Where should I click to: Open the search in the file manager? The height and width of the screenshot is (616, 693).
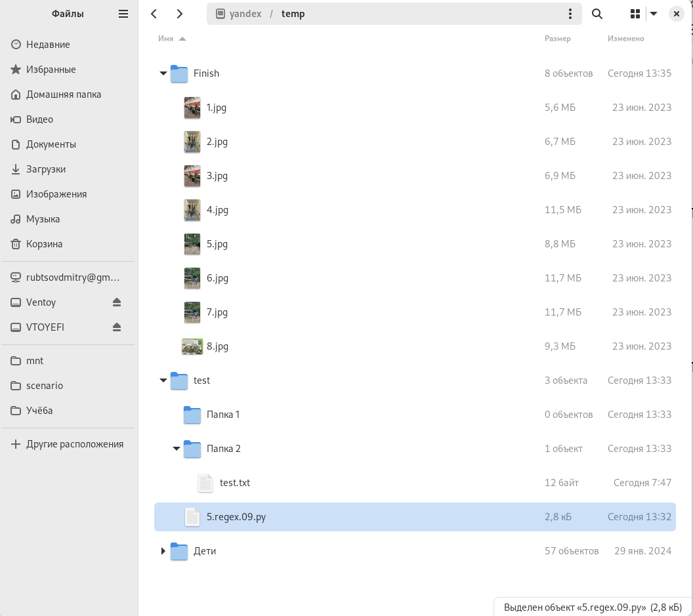pos(597,14)
